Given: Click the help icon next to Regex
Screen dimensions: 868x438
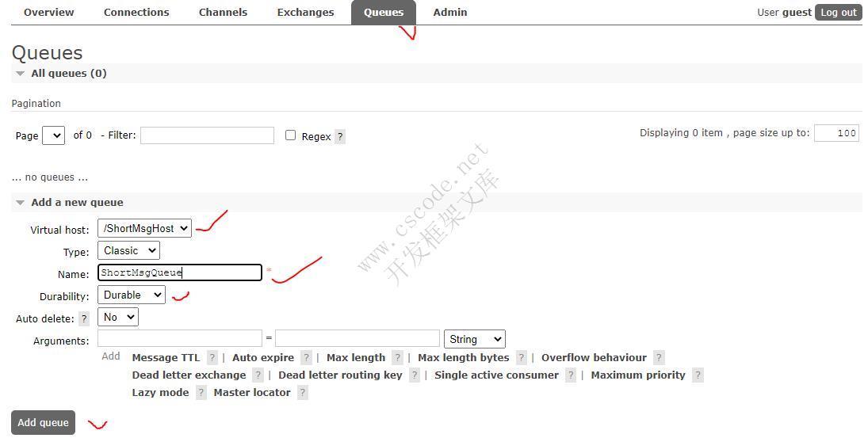Looking at the screenshot, I should click(340, 136).
